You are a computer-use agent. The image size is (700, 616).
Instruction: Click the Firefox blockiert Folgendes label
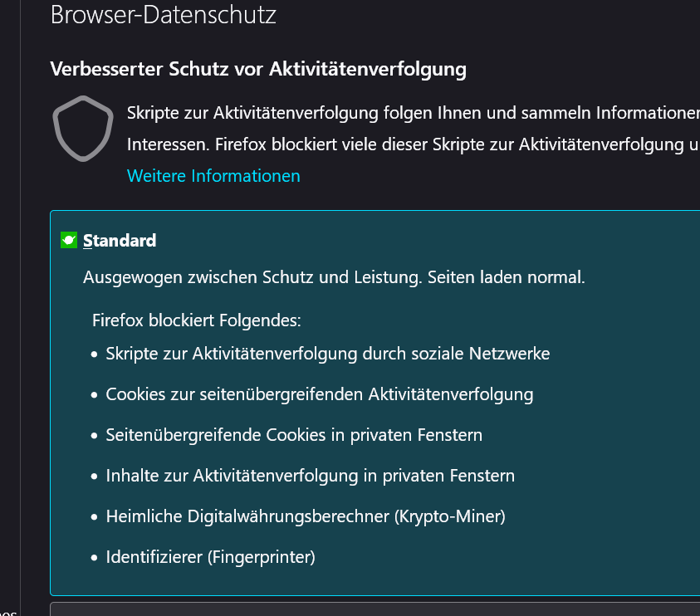196,320
